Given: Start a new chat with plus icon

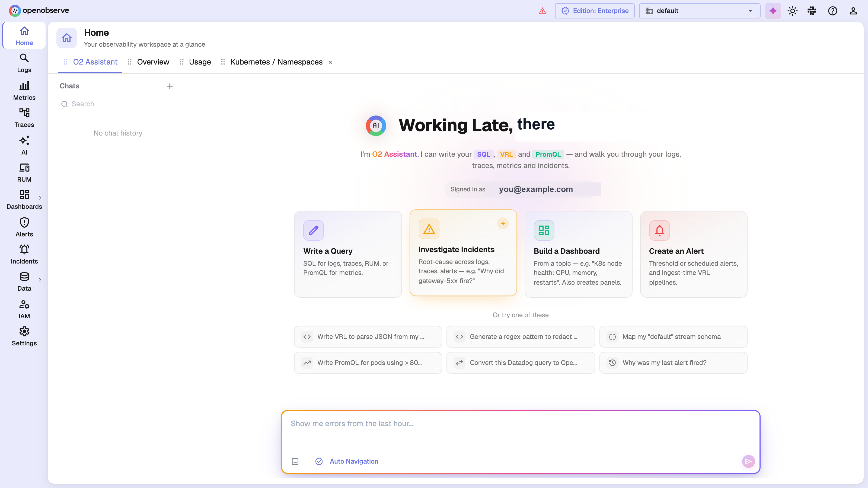Looking at the screenshot, I should point(170,86).
